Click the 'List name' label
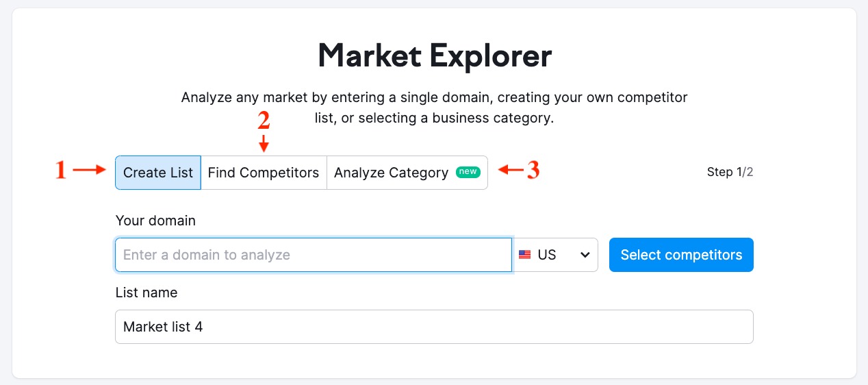This screenshot has width=868, height=385. coord(146,293)
